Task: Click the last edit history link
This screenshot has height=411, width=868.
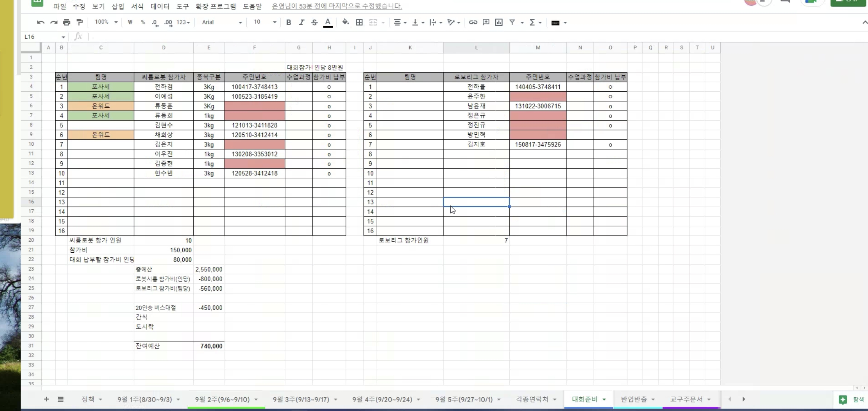Action: 337,6
